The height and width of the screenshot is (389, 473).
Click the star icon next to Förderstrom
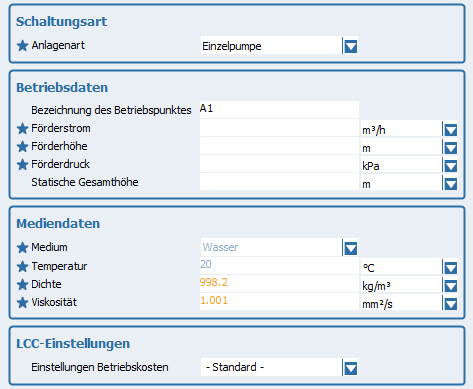point(22,128)
